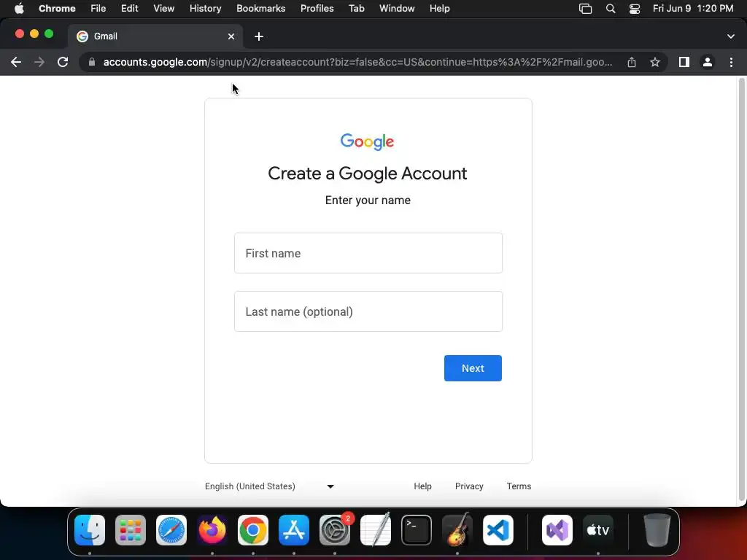This screenshot has height=560, width=747.
Task: Open Spotlight search in menu bar
Action: pos(611,9)
